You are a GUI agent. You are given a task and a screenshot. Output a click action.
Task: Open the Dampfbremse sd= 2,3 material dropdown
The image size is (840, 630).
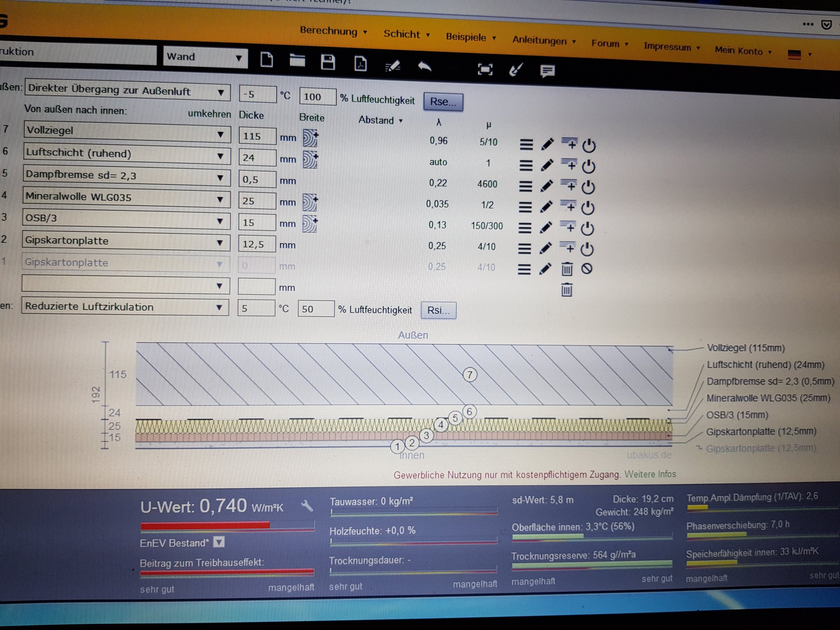coord(126,176)
